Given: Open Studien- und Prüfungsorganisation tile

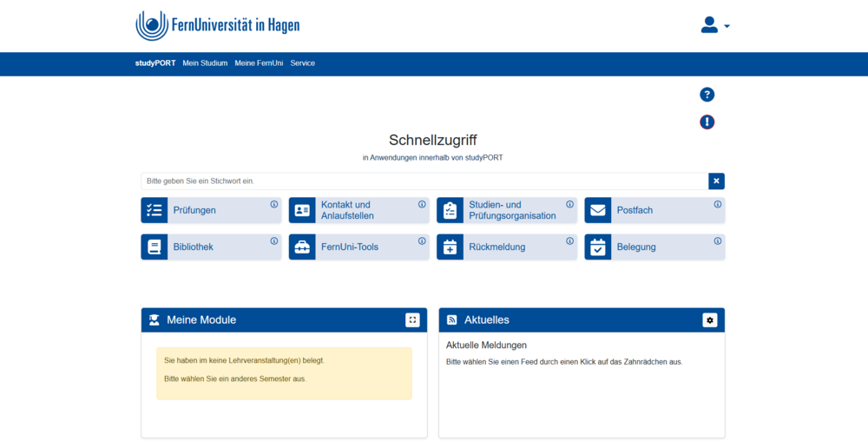Looking at the screenshot, I should pyautogui.click(x=507, y=210).
